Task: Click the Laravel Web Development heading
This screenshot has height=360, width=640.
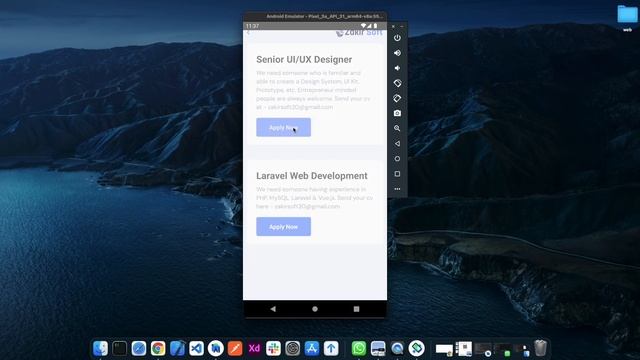Action: point(312,176)
